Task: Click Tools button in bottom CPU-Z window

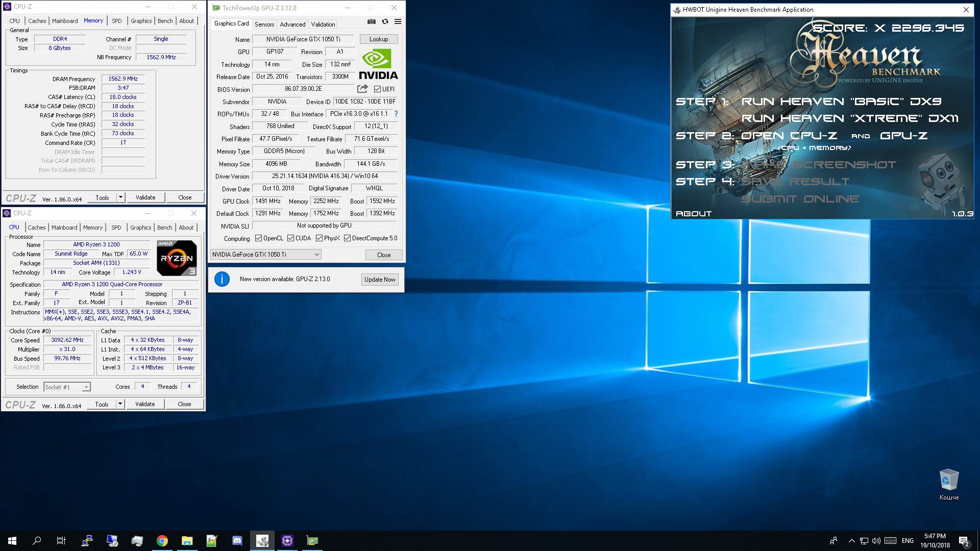Action: 102,404
